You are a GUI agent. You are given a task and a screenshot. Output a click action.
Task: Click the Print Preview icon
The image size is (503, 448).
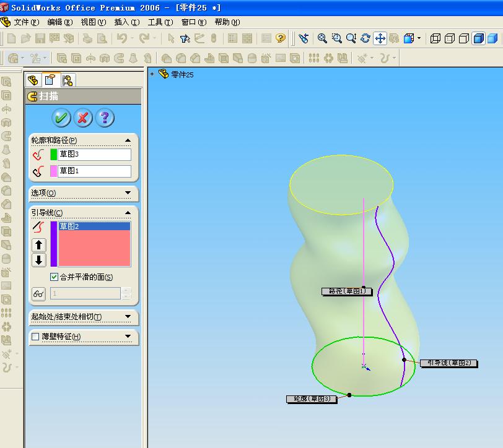(x=102, y=38)
